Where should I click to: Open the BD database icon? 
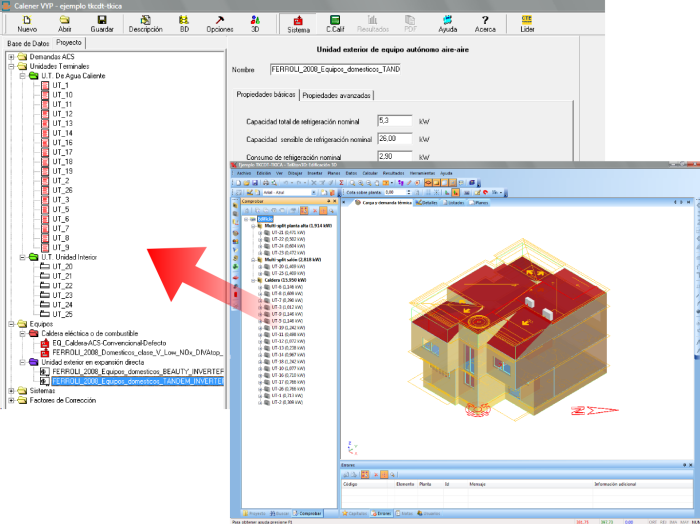point(184,24)
